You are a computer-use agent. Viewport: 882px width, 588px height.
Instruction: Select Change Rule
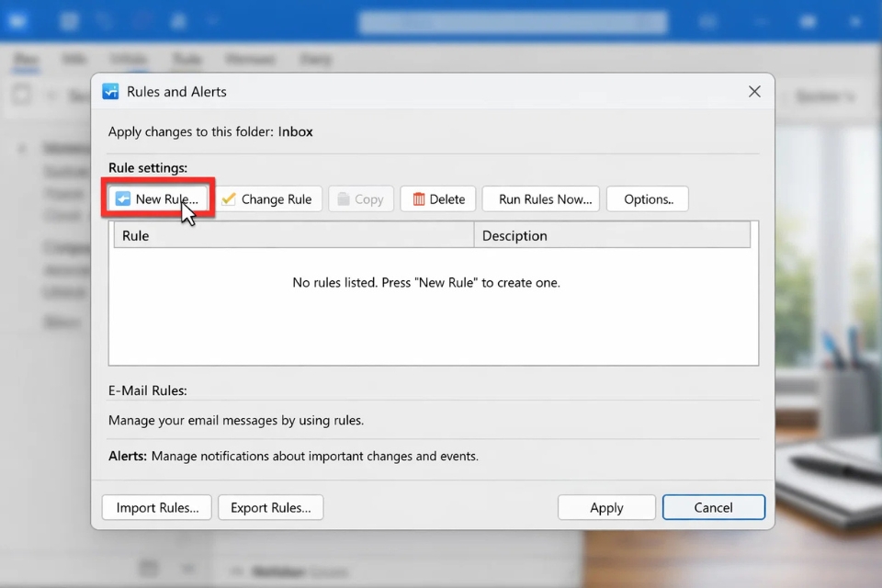(269, 198)
